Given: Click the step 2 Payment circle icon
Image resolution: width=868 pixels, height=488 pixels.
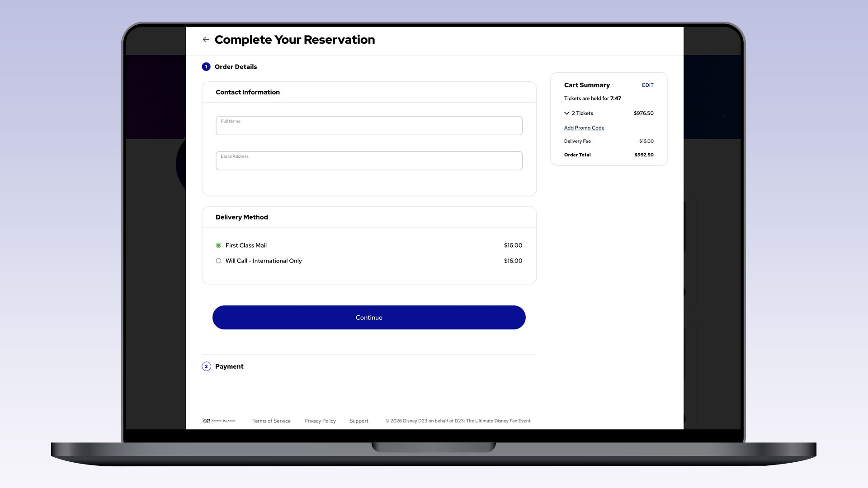Looking at the screenshot, I should (206, 366).
